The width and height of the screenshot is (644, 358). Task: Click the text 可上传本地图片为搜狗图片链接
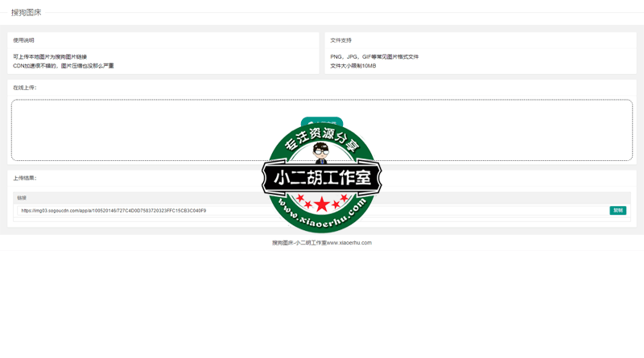tap(50, 57)
